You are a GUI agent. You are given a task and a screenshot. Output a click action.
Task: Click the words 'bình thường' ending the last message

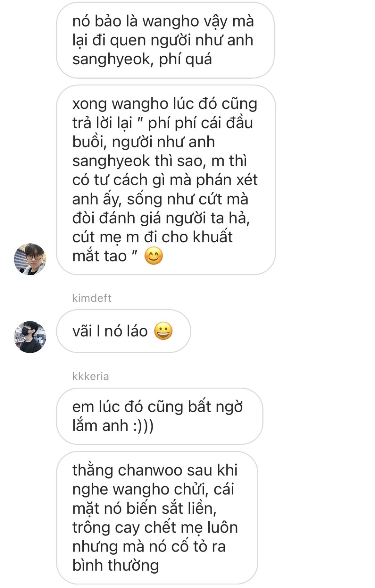116,565
